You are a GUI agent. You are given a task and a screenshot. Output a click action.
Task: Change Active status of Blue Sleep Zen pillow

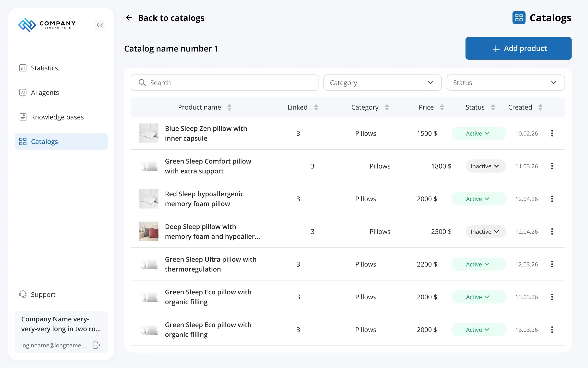[479, 133]
